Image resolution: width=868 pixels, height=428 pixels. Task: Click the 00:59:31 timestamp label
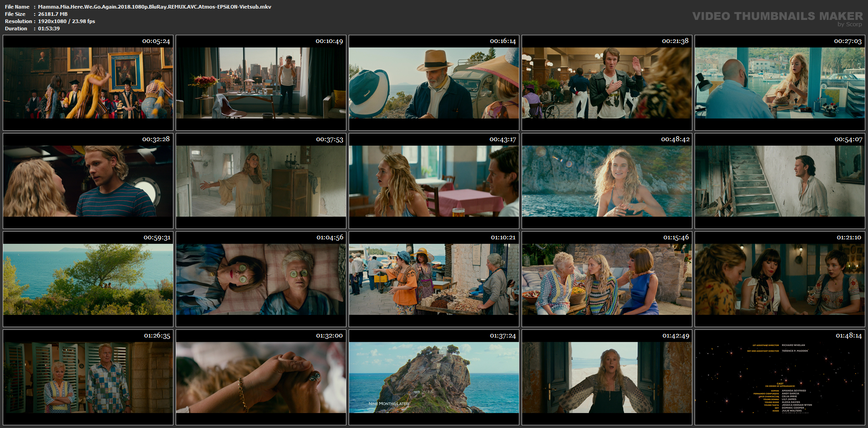pyautogui.click(x=157, y=238)
